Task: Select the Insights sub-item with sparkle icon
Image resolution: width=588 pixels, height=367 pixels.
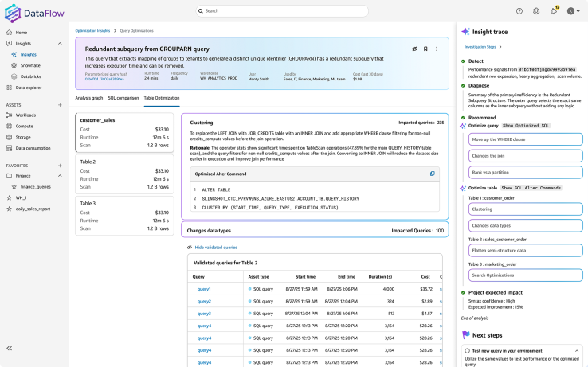Action: coord(28,54)
